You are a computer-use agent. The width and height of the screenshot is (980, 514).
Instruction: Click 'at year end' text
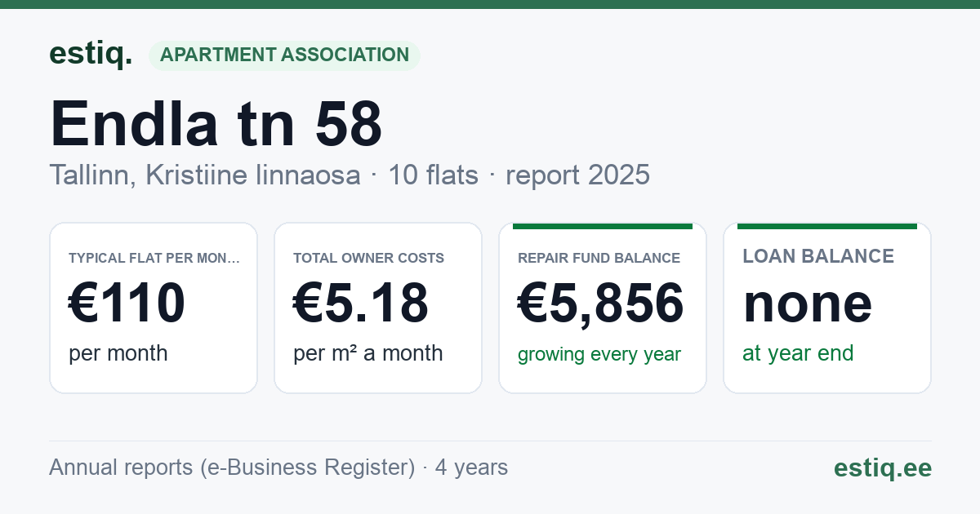[x=798, y=353]
